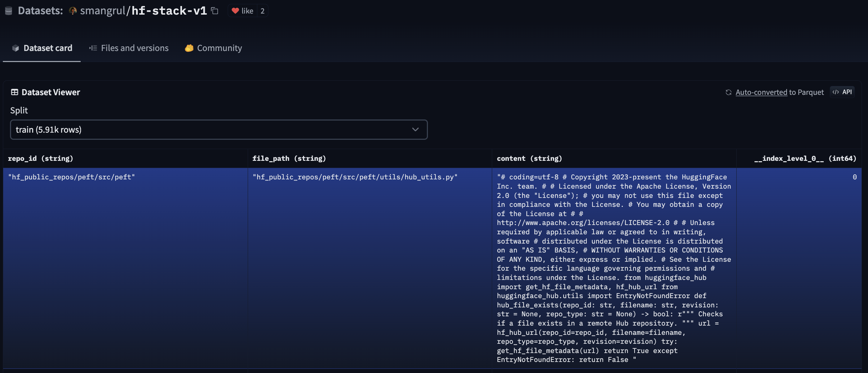Copy the dataset name to clipboard
Screen dimensions: 868x373
215,11
